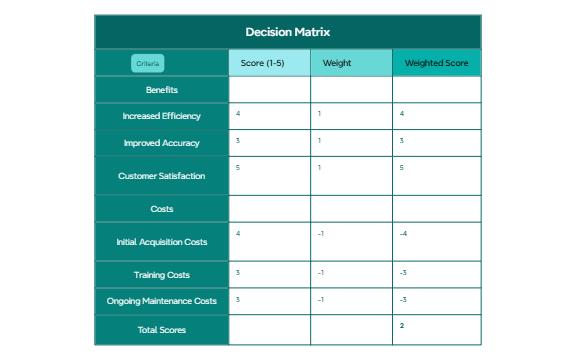Click Improved Accuracy weighted score 3
Image resolution: width=576 pixels, height=360 pixels.
pos(402,140)
